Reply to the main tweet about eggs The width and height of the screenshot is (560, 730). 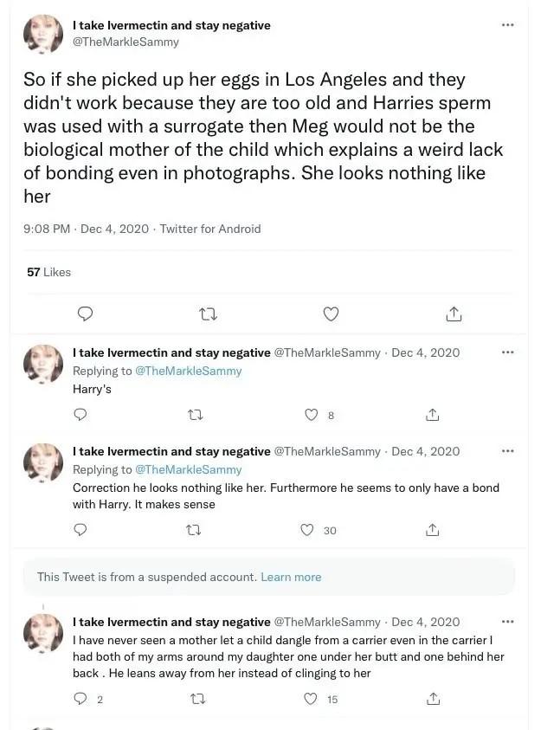(x=85, y=314)
